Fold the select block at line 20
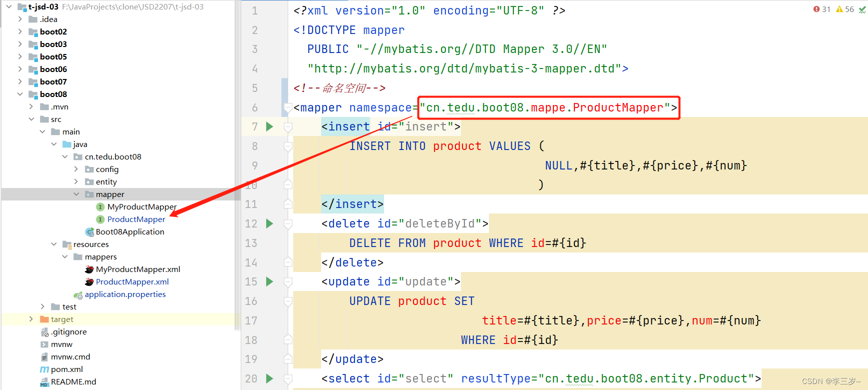This screenshot has height=390, width=868. coord(288,379)
